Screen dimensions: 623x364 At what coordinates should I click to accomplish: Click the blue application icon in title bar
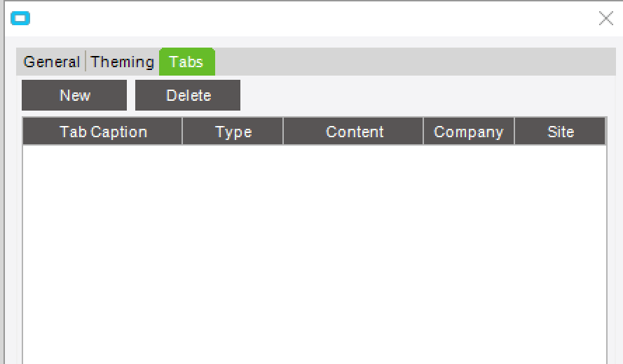[21, 19]
